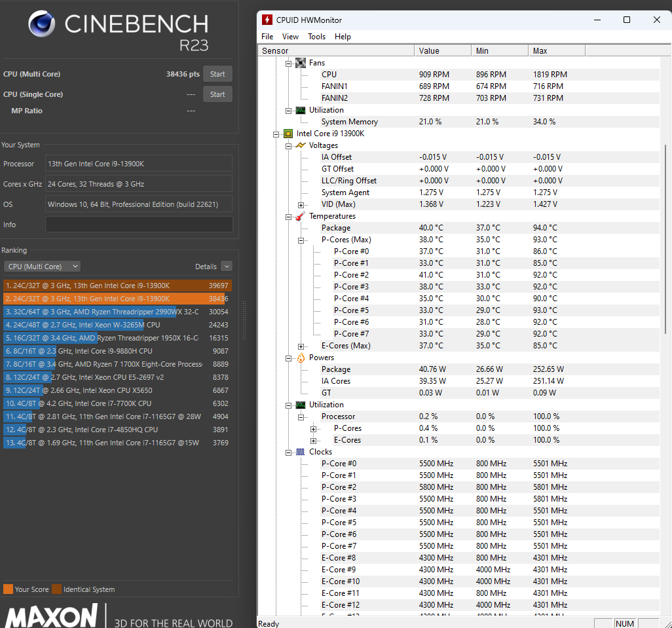Viewport: 672px width, 628px height.
Task: Click the Sensor column header
Action: click(x=337, y=50)
